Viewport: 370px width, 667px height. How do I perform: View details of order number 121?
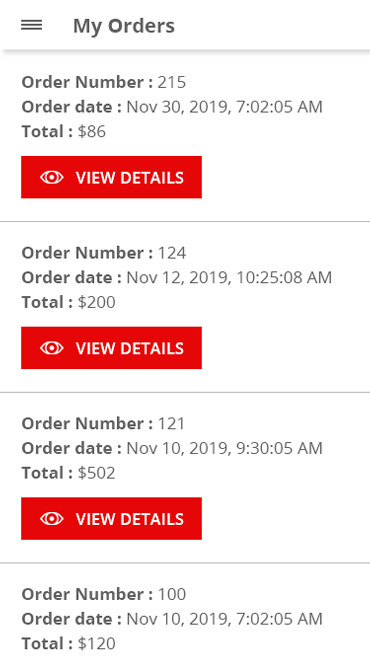pos(111,519)
